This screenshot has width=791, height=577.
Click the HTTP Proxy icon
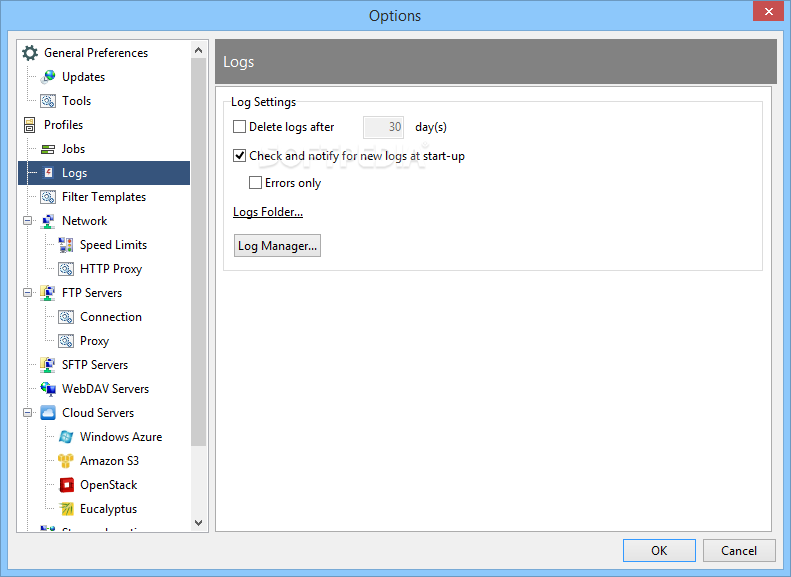pyautogui.click(x=66, y=269)
